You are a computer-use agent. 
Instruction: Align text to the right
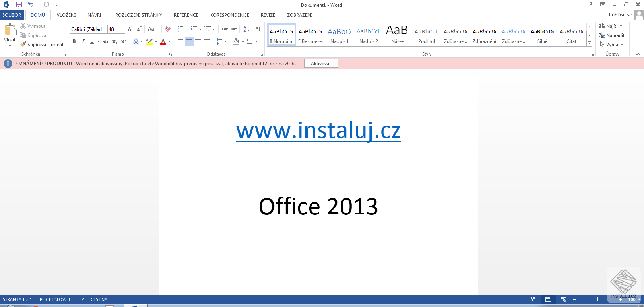[x=198, y=41]
